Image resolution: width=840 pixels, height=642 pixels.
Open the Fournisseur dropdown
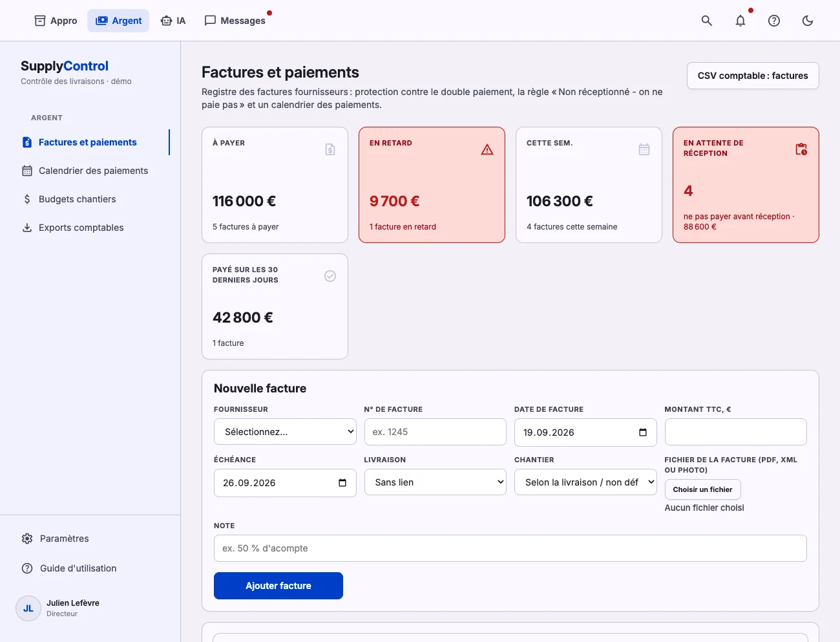(285, 432)
